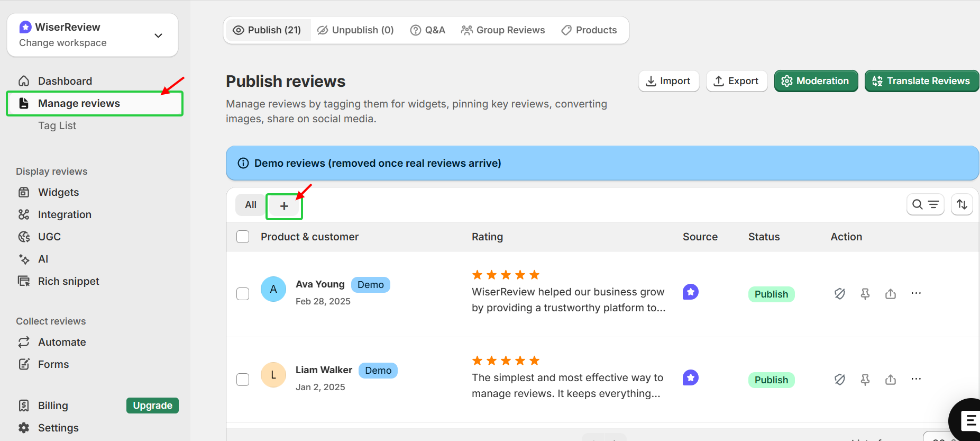This screenshot has height=441, width=980.
Task: Toggle the select-all reviews checkbox
Action: tap(243, 237)
